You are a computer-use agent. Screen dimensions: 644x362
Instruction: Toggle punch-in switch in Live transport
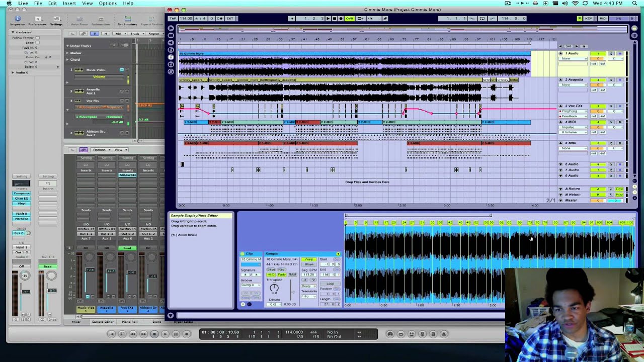472,19
